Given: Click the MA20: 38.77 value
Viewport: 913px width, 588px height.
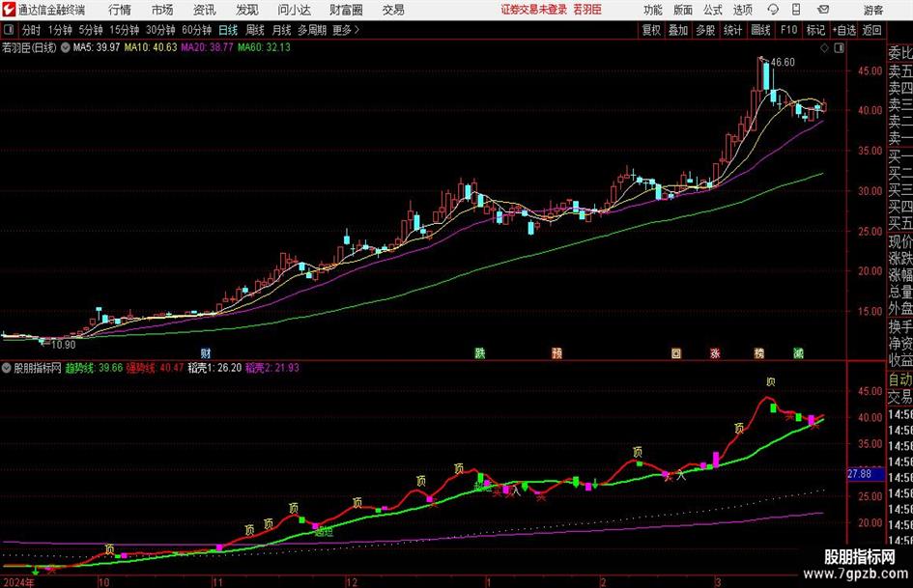Looking at the screenshot, I should pyautogui.click(x=207, y=47).
